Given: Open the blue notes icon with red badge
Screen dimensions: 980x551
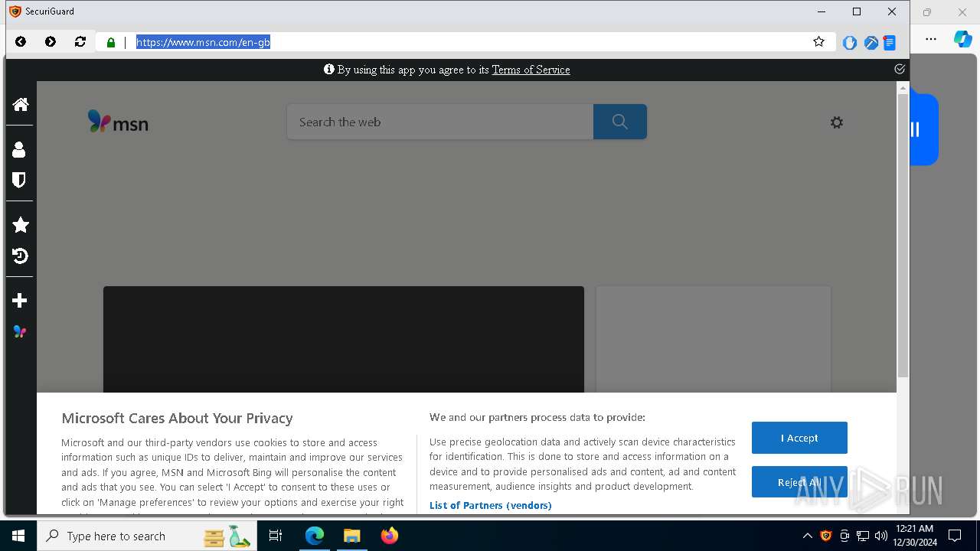Looking at the screenshot, I should tap(890, 43).
